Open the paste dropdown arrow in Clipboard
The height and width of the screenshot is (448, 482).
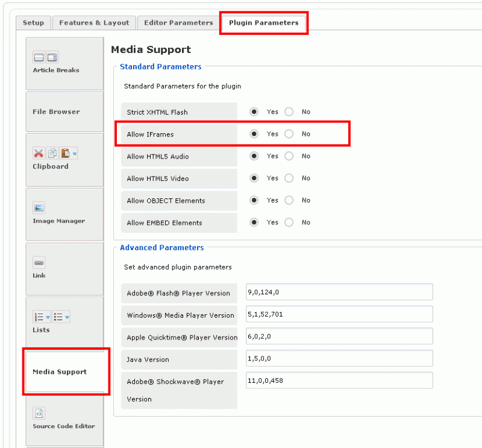(x=75, y=154)
